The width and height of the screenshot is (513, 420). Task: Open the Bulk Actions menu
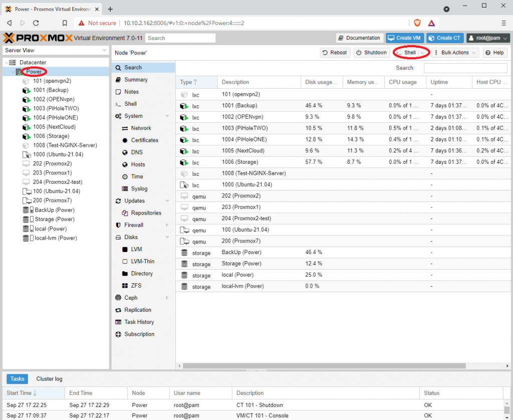coord(454,52)
